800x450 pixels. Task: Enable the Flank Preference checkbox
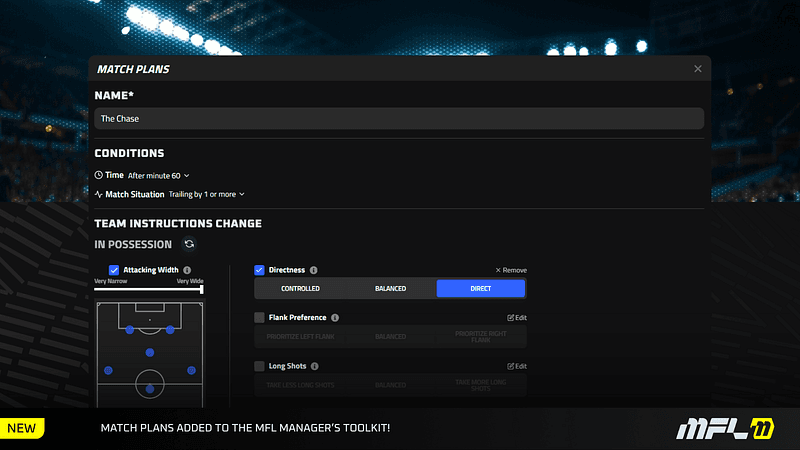pos(260,318)
